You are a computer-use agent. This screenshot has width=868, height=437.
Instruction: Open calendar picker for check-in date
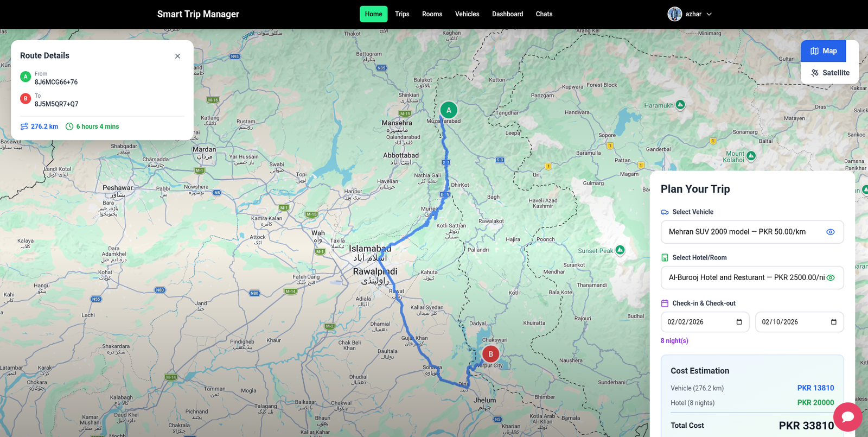[x=739, y=322]
